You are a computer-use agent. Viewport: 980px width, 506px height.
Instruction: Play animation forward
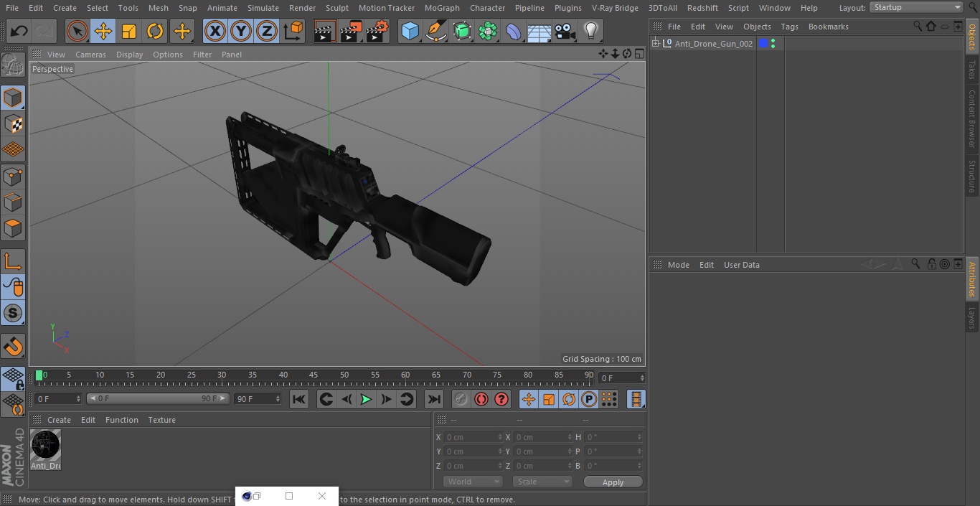point(366,399)
